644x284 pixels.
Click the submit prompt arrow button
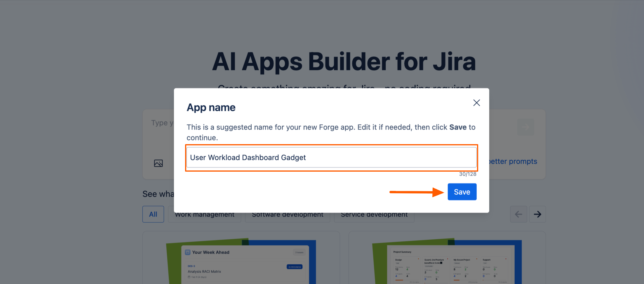tap(525, 127)
